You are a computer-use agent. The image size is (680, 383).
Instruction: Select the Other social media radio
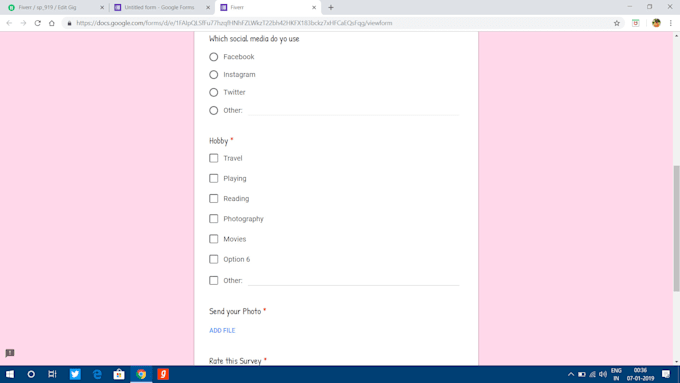(x=213, y=111)
